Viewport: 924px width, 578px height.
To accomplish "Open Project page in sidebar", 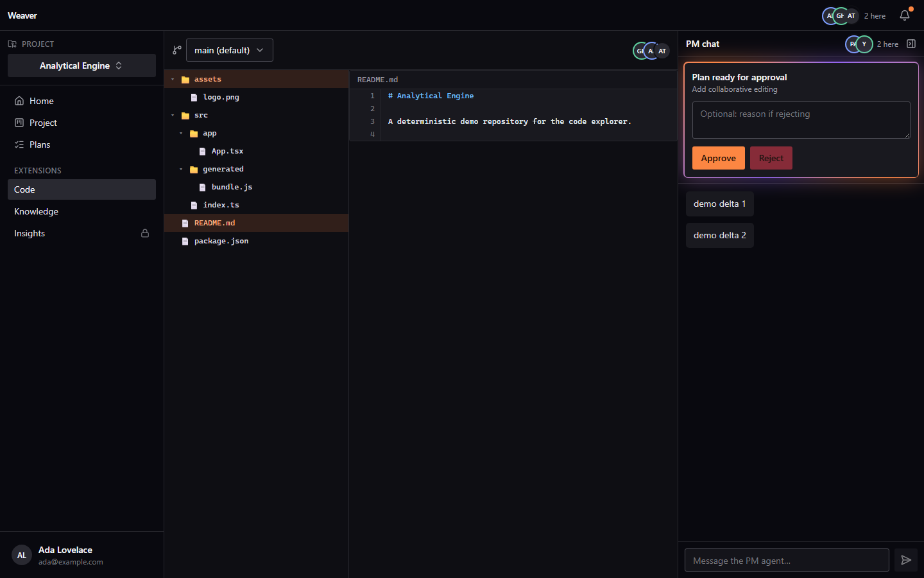I will pyautogui.click(x=81, y=123).
